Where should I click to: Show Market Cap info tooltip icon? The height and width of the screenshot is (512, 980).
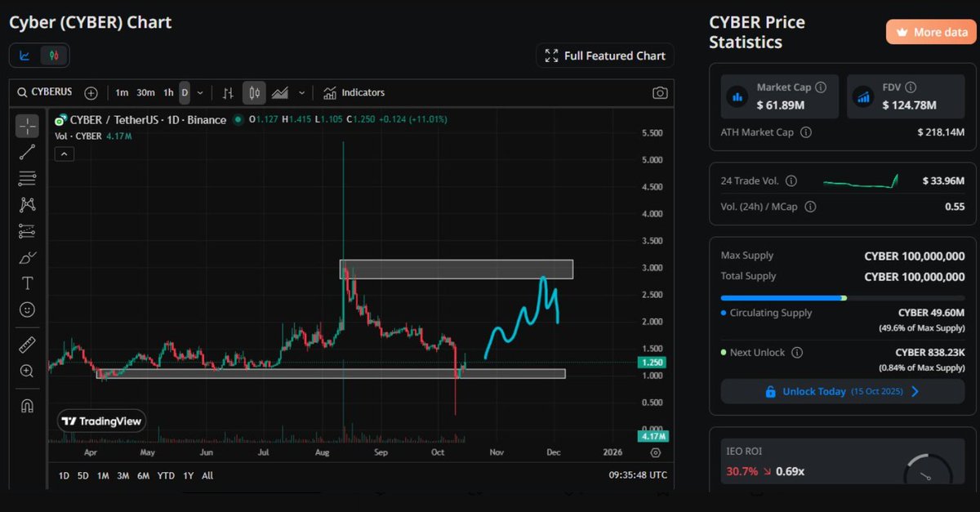[821, 87]
